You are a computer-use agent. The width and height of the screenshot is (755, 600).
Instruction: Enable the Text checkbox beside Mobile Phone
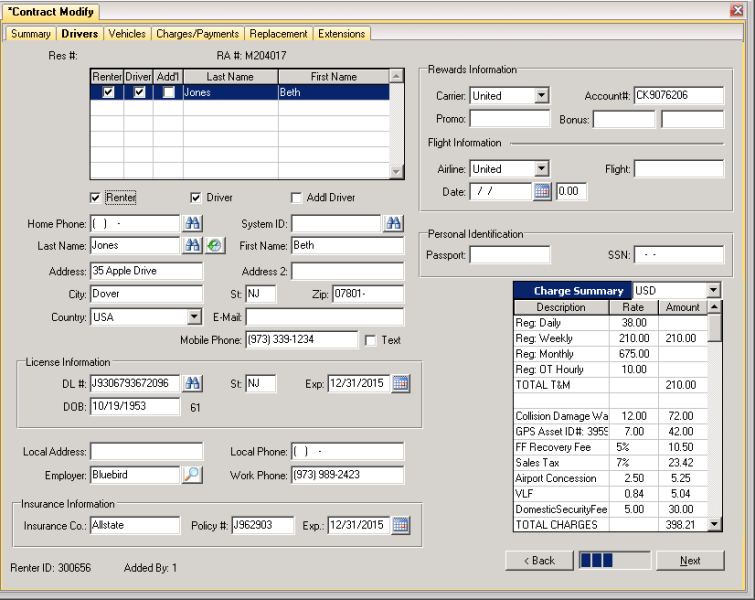(370, 340)
